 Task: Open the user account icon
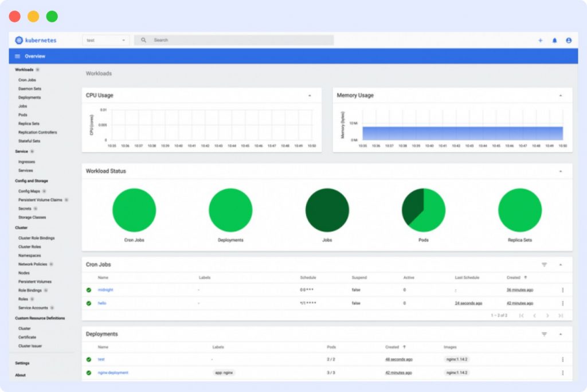(569, 40)
